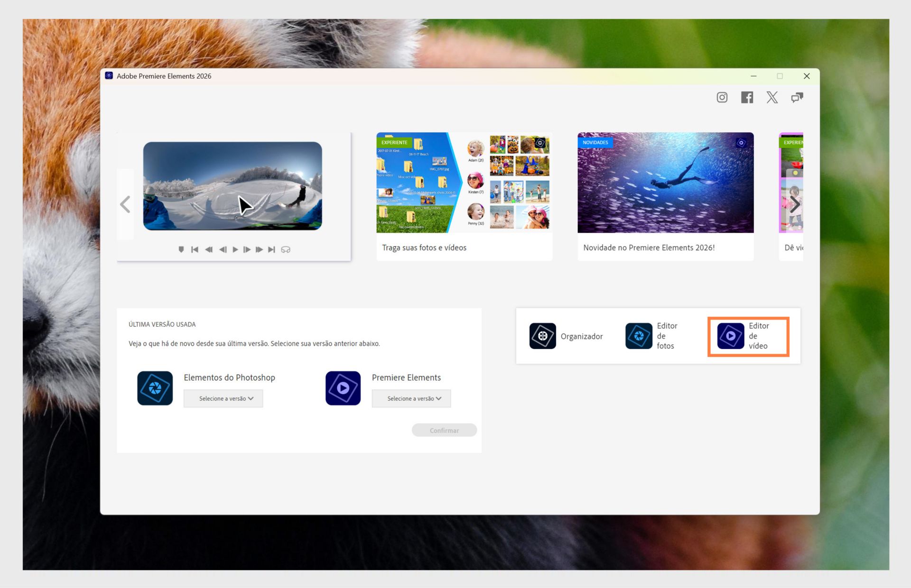Open the Facebook social icon
This screenshot has height=588, width=911.
point(747,97)
